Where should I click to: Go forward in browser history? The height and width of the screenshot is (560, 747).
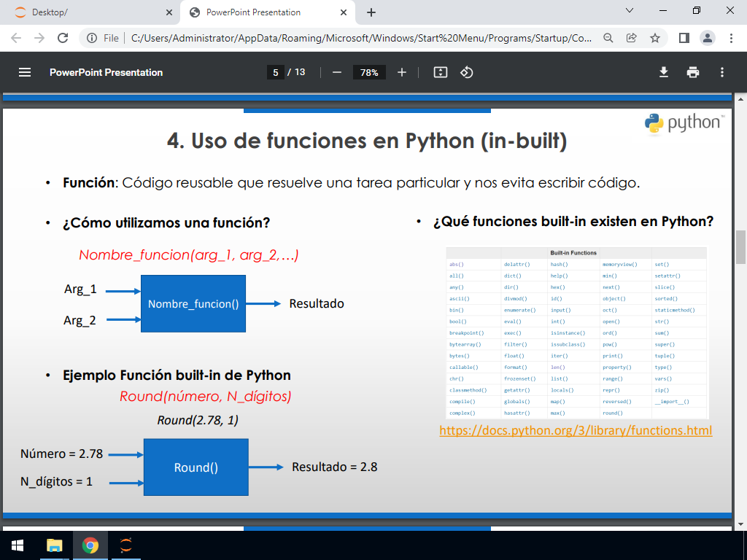39,38
